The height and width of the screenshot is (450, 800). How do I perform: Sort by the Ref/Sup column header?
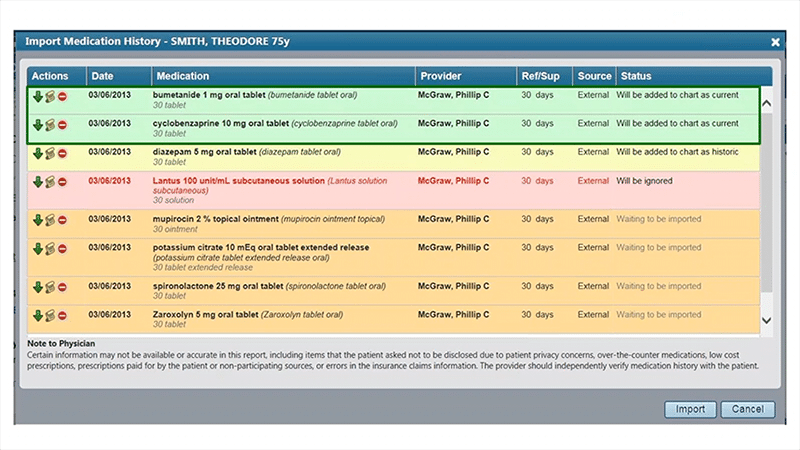[544, 76]
